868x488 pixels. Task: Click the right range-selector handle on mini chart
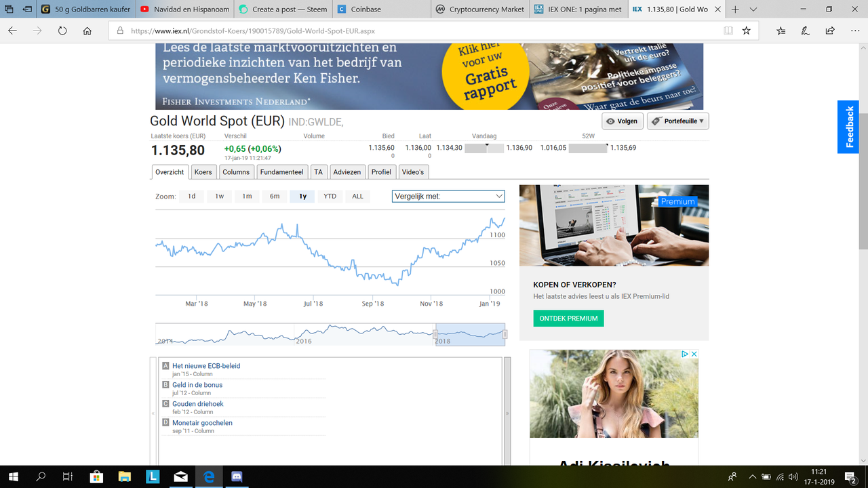tap(505, 334)
